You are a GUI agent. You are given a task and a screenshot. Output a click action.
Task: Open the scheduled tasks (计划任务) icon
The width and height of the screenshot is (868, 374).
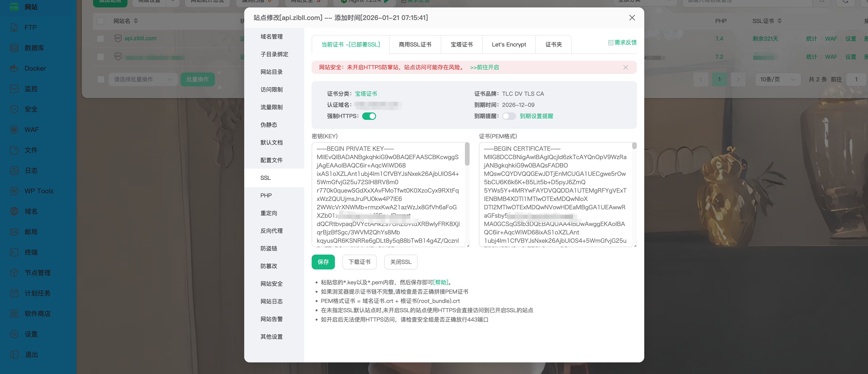click(14, 293)
